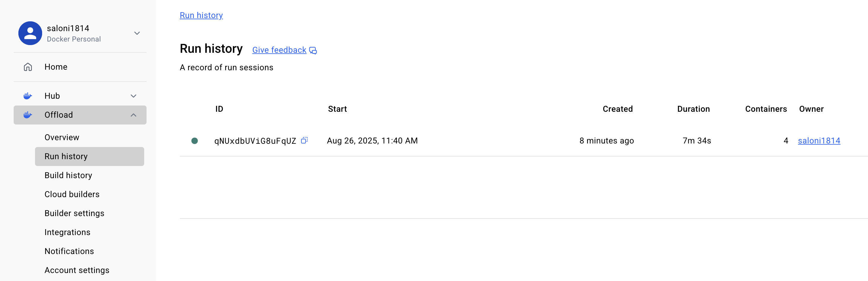Click the Hub Docker whale icon
The width and height of the screenshot is (868, 281).
pos(28,96)
